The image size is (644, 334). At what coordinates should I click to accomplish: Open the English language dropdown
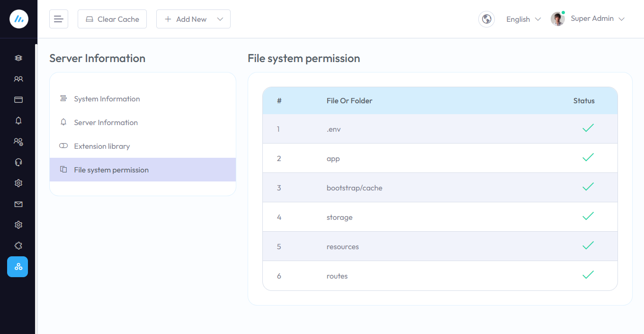(x=523, y=19)
